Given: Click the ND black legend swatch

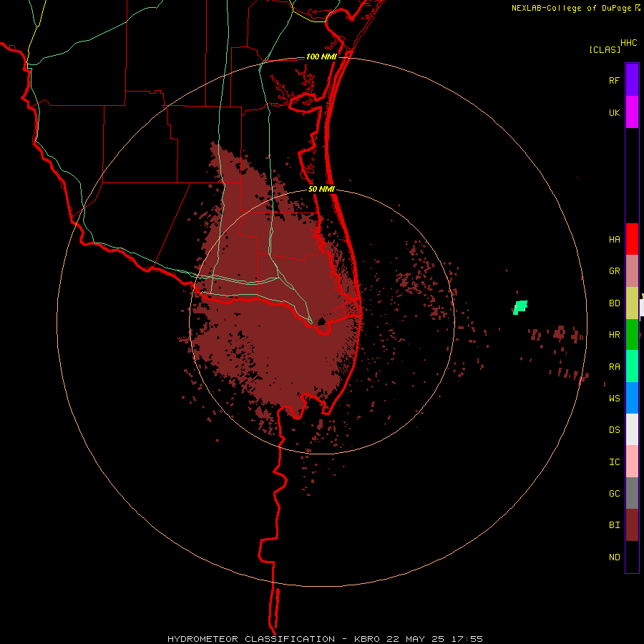Looking at the screenshot, I should click(632, 557).
